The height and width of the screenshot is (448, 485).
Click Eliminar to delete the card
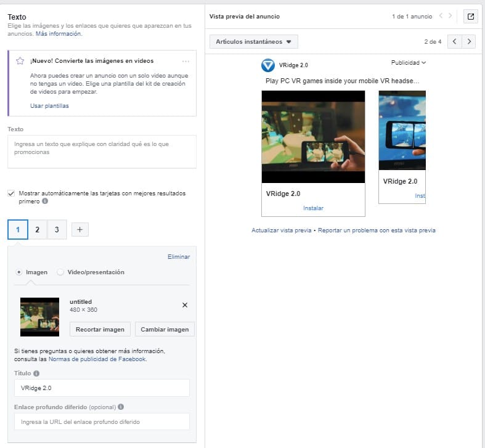tap(179, 257)
